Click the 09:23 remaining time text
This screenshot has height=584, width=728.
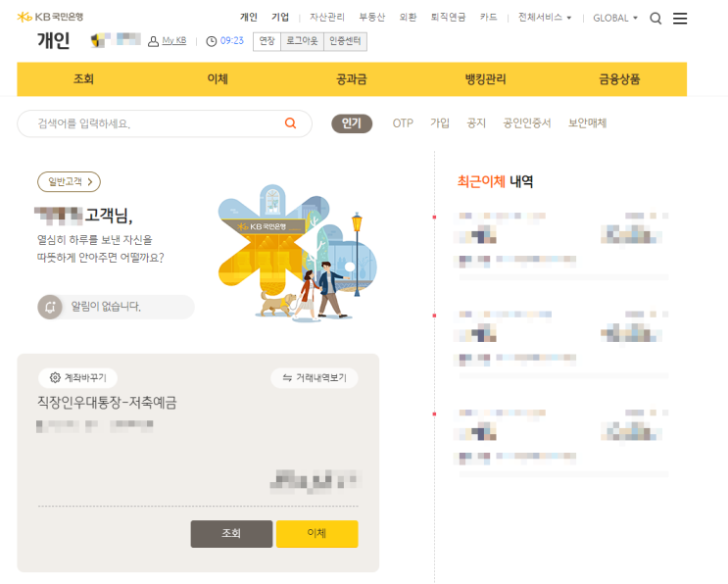(x=231, y=41)
